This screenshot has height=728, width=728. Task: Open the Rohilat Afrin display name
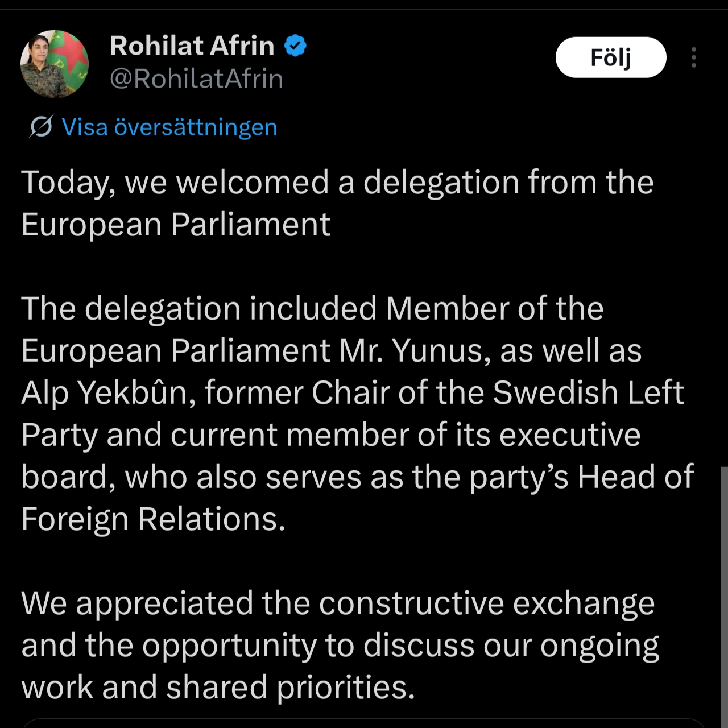192,45
